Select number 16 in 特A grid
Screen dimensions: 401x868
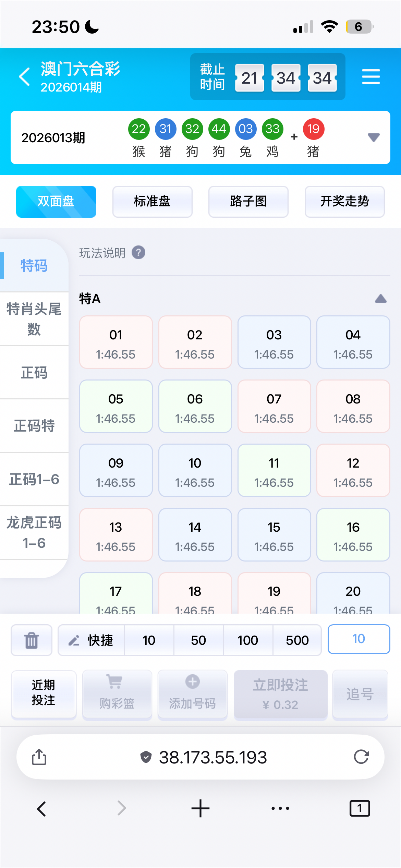pos(353,535)
